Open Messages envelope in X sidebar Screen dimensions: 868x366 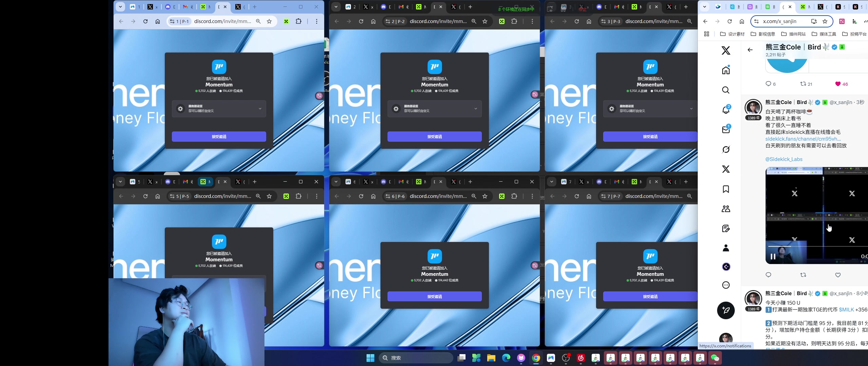(726, 129)
